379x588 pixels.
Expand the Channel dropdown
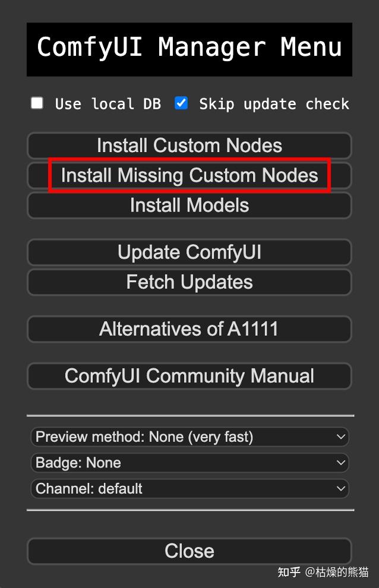(190, 489)
